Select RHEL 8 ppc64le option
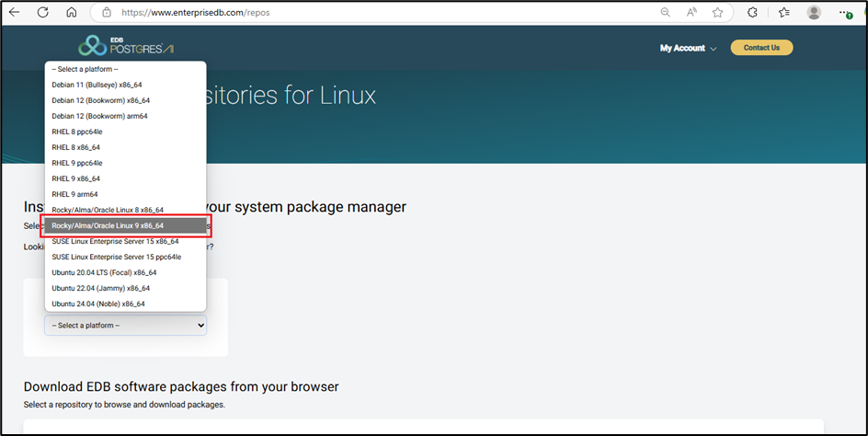Image resolution: width=868 pixels, height=436 pixels. tap(126, 132)
